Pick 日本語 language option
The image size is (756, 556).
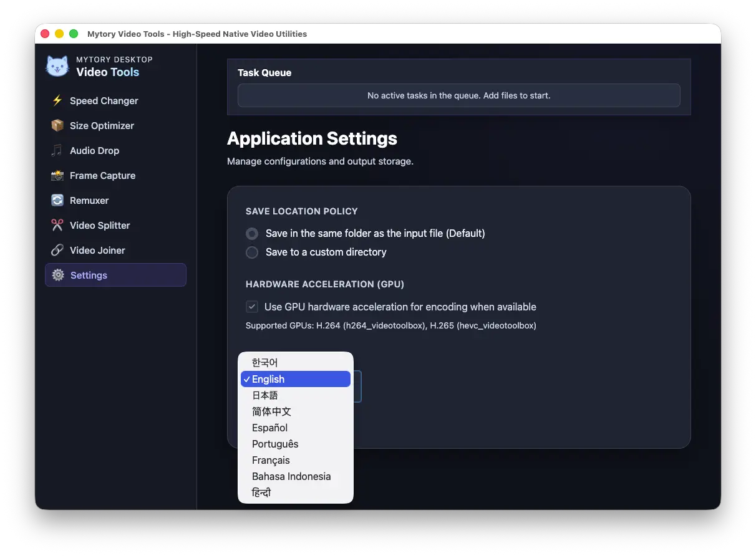[x=296, y=395]
